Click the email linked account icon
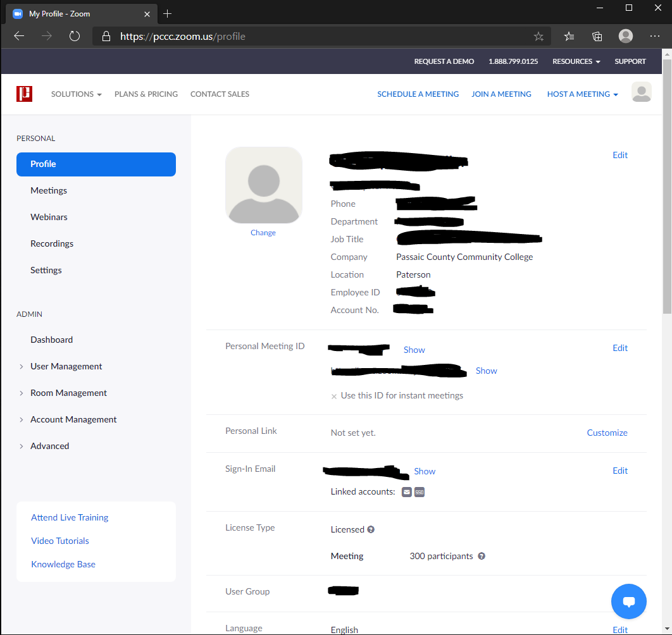Image resolution: width=672 pixels, height=635 pixels. 407,492
